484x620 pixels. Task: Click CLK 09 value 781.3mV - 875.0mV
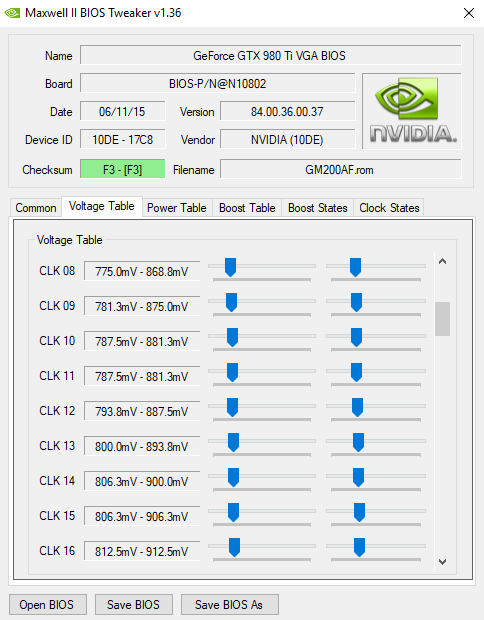pos(142,306)
